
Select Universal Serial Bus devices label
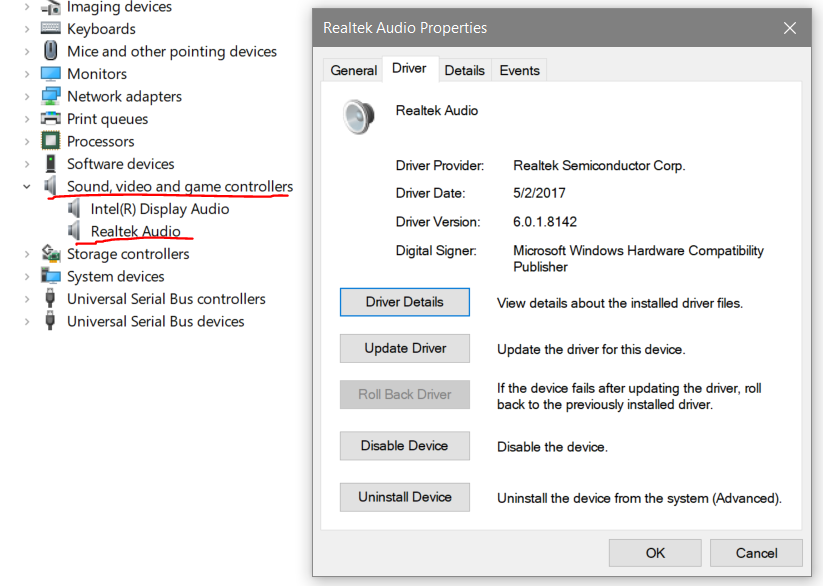click(x=156, y=321)
